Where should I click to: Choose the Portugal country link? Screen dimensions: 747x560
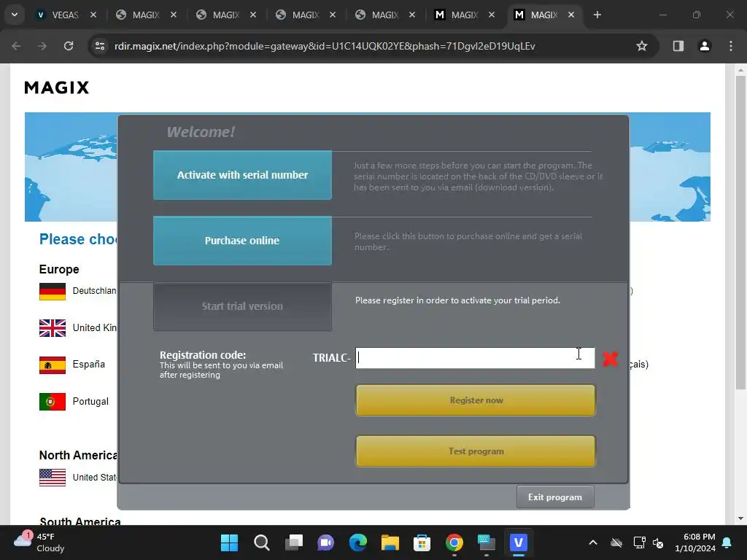click(x=90, y=402)
